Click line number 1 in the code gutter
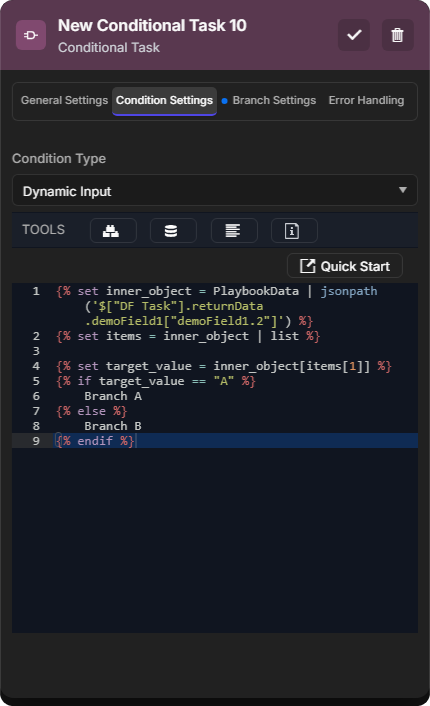 click(x=36, y=291)
